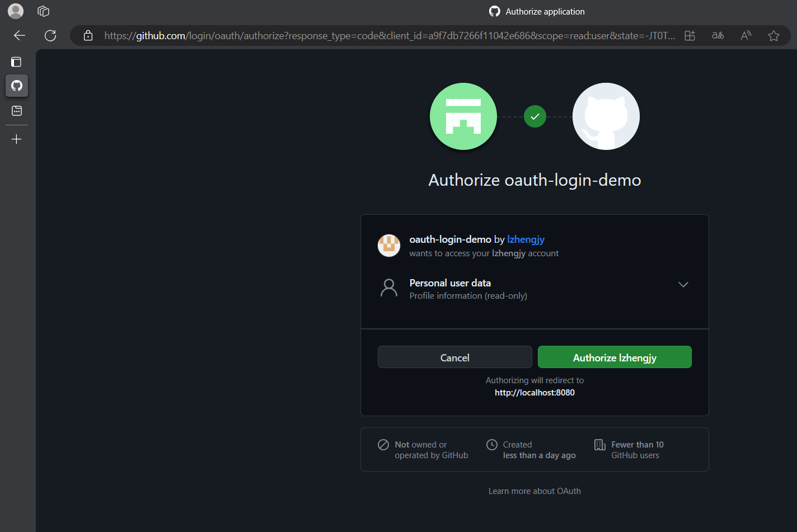The width and height of the screenshot is (797, 532).
Task: Toggle the vertical tabs pane icon
Action: (16, 62)
